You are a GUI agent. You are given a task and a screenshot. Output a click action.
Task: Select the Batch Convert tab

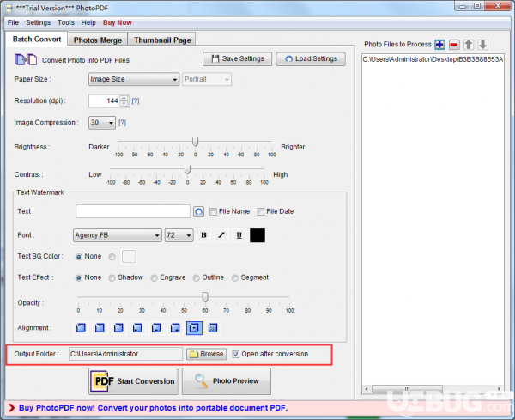pyautogui.click(x=37, y=39)
